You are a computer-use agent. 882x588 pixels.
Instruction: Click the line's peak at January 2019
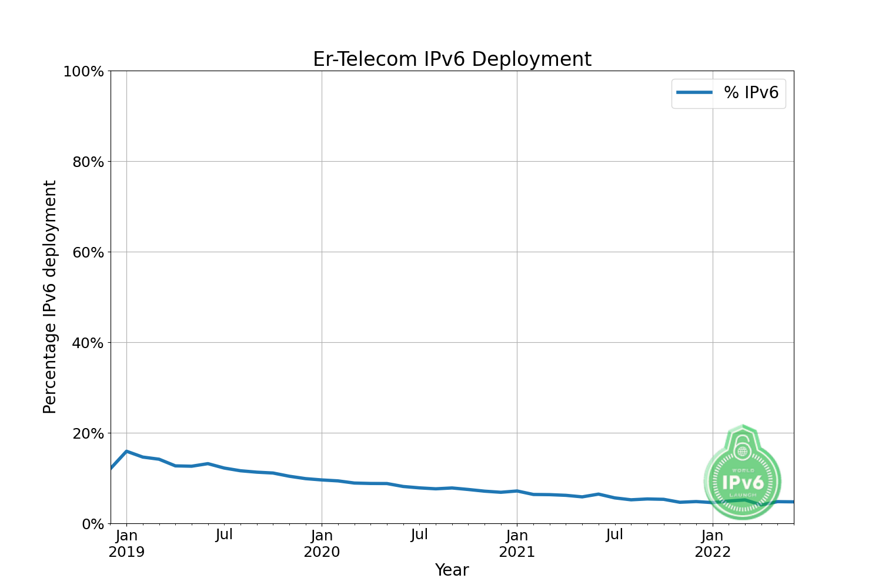[x=126, y=451]
